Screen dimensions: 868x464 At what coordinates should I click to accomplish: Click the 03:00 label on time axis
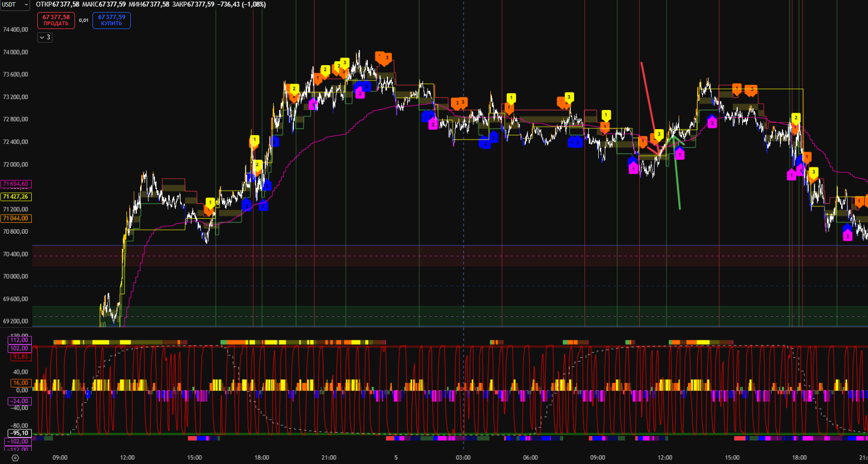(x=463, y=457)
